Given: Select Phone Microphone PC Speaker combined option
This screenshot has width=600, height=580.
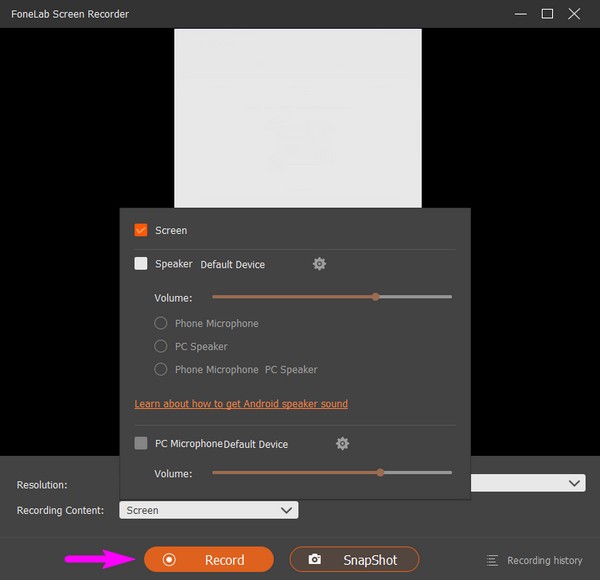Looking at the screenshot, I should pos(161,369).
